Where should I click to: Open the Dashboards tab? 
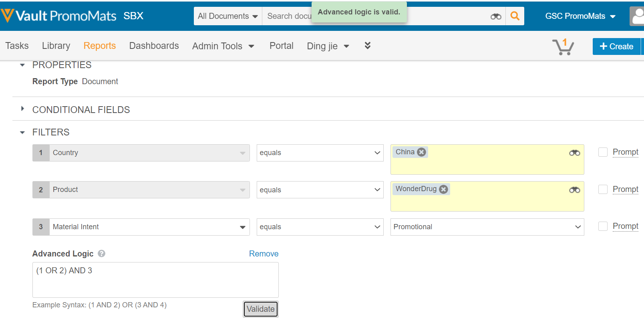[154, 46]
